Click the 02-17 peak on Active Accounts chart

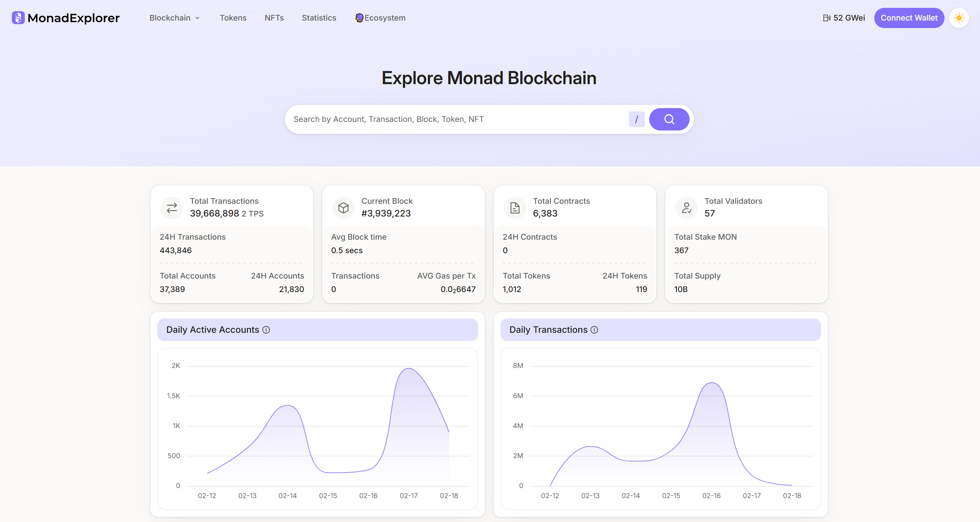click(x=409, y=368)
